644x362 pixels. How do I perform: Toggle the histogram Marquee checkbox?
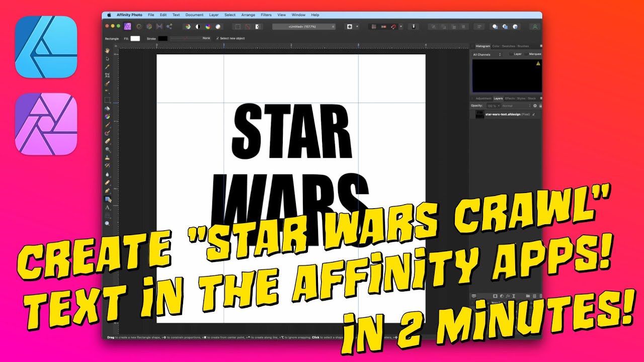tap(527, 54)
